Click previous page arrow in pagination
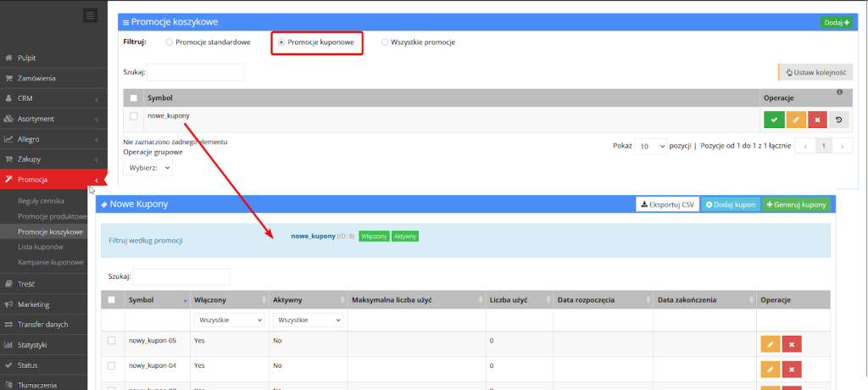The width and height of the screenshot is (868, 390). (x=805, y=146)
